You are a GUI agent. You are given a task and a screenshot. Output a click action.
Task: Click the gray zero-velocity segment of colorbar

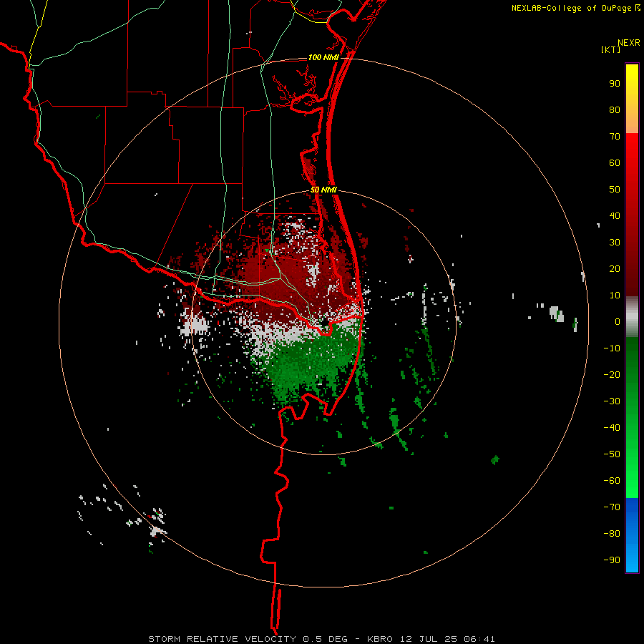pos(632,317)
